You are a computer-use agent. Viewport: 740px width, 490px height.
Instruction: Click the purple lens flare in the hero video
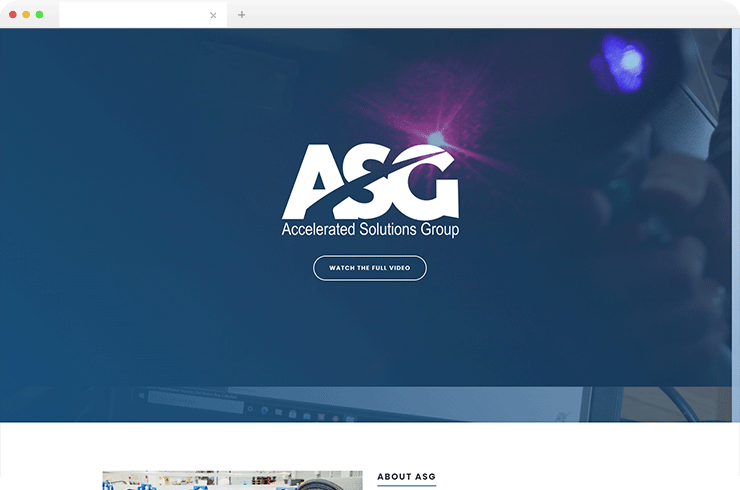click(436, 137)
